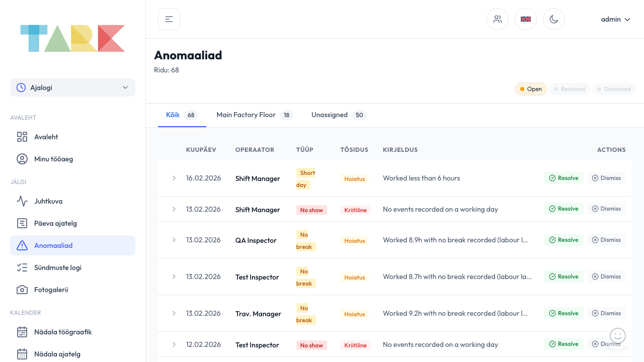The width and height of the screenshot is (644, 362).
Task: Click the hamburger menu collapse icon
Action: 169,19
